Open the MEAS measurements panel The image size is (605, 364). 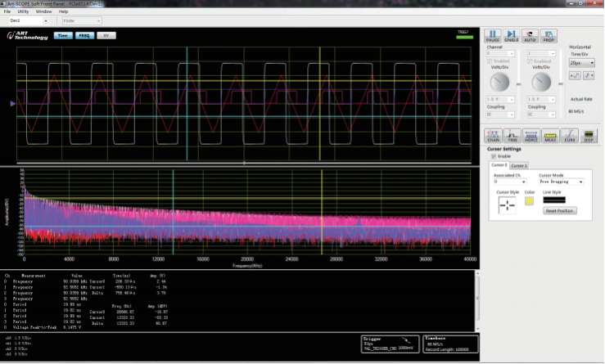coord(550,136)
